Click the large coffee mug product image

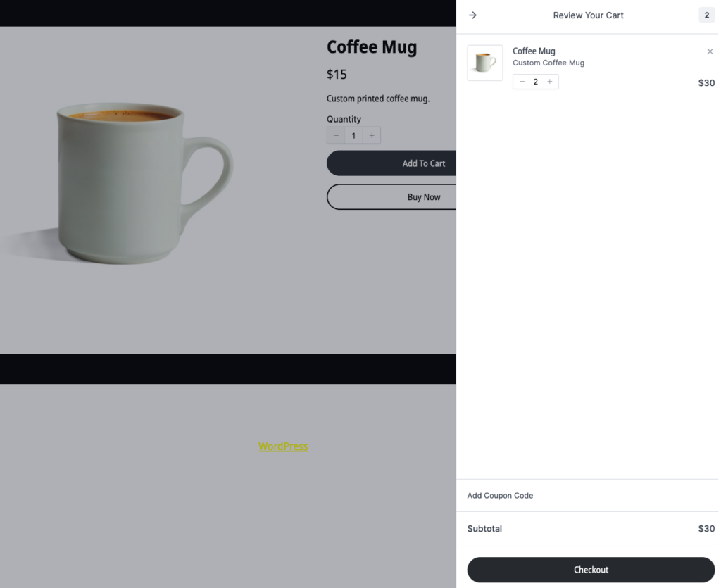120,182
